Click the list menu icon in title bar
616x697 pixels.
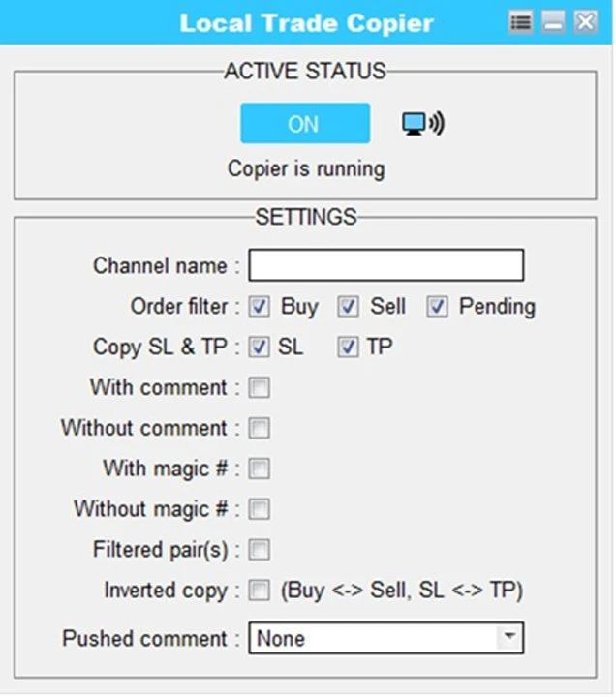click(521, 22)
